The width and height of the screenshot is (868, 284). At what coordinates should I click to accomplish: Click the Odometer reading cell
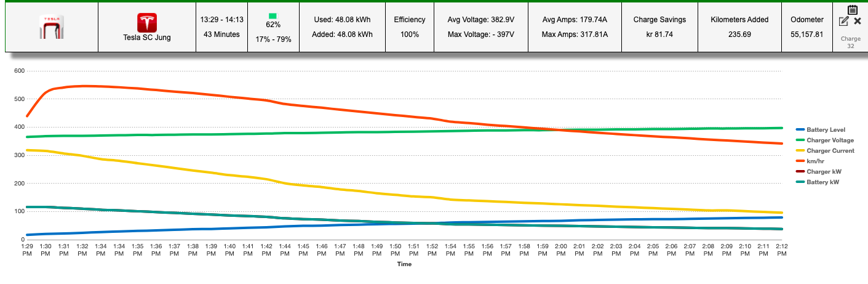[x=806, y=26]
